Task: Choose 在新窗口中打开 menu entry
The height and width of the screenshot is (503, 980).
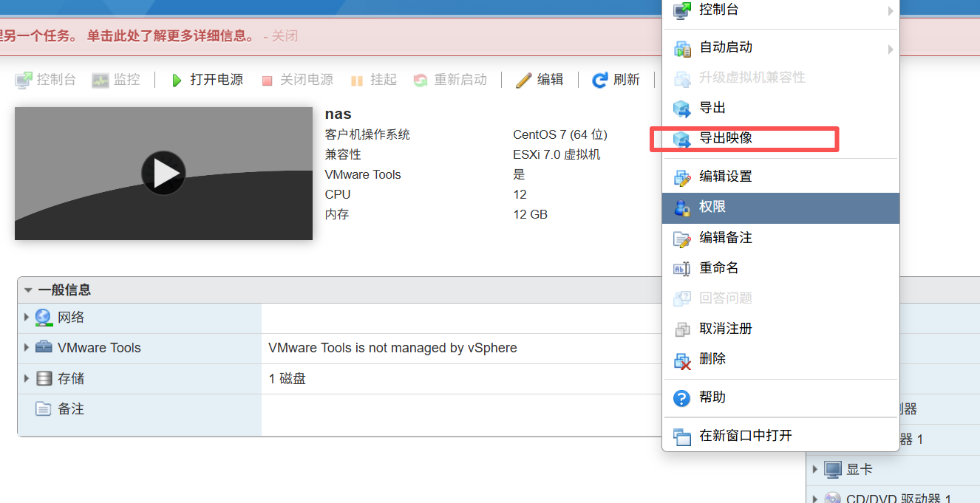Action: click(780, 436)
